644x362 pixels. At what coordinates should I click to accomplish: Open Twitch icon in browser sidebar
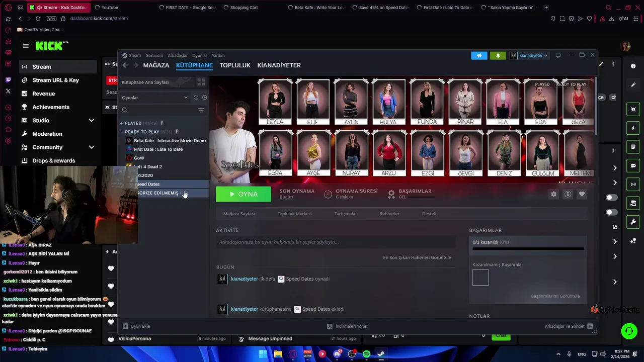pos(8,80)
